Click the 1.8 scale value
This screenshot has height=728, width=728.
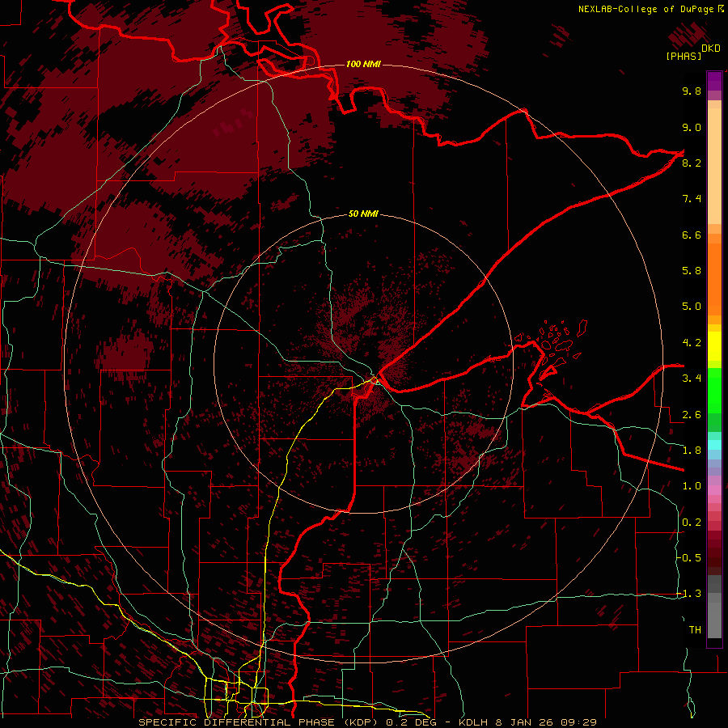pyautogui.click(x=692, y=451)
